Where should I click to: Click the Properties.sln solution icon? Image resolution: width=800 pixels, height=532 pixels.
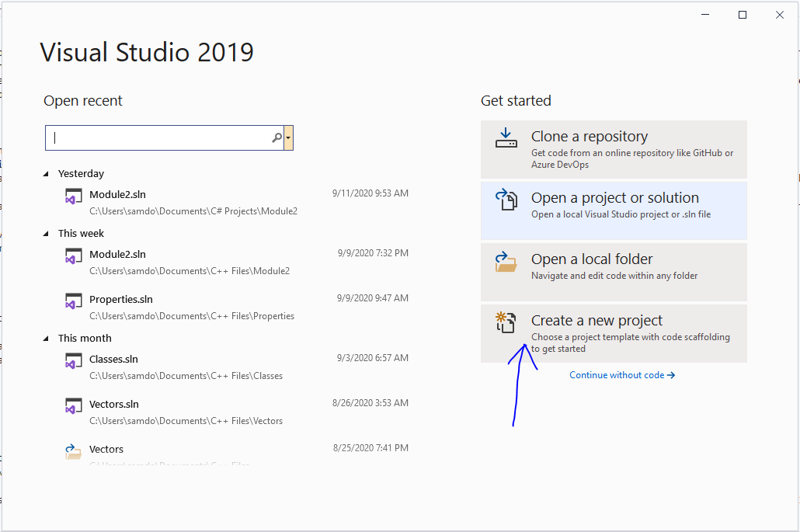(74, 301)
